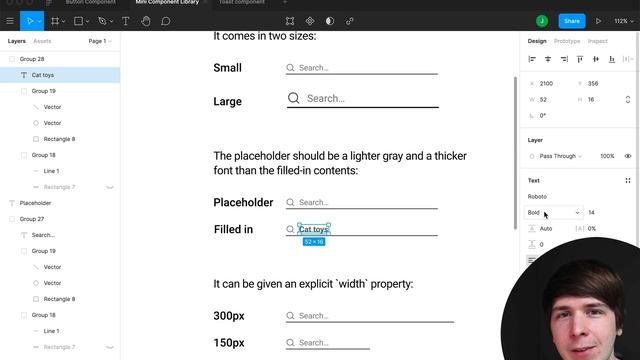
Task: Click the blend mode drop icon beside Pass Through
Action: [531, 156]
